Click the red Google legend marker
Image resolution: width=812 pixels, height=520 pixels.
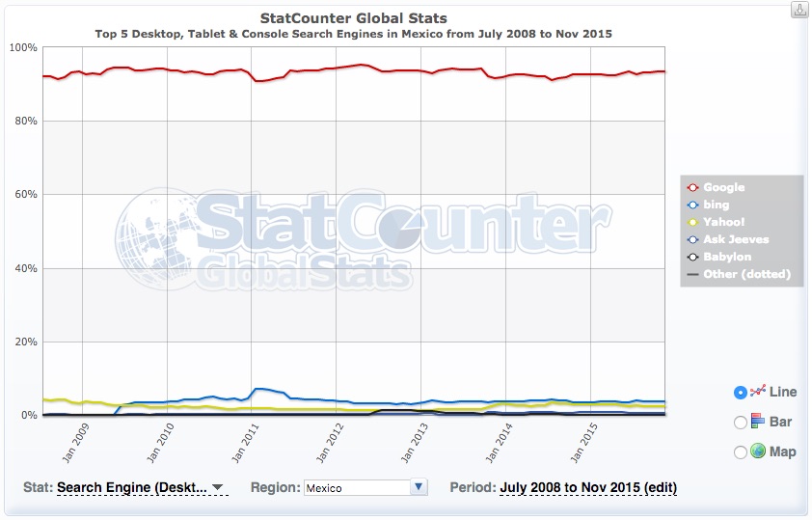(x=692, y=187)
